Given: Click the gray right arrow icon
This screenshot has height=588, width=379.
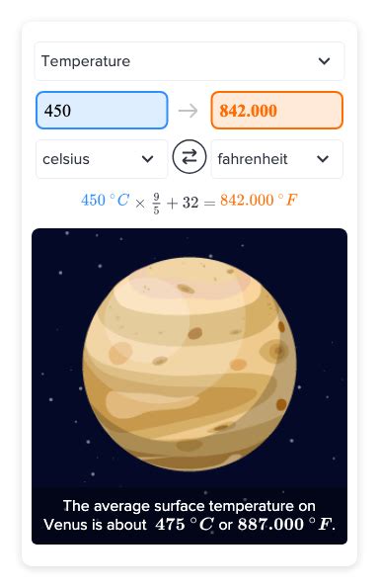Looking at the screenshot, I should 188,111.
